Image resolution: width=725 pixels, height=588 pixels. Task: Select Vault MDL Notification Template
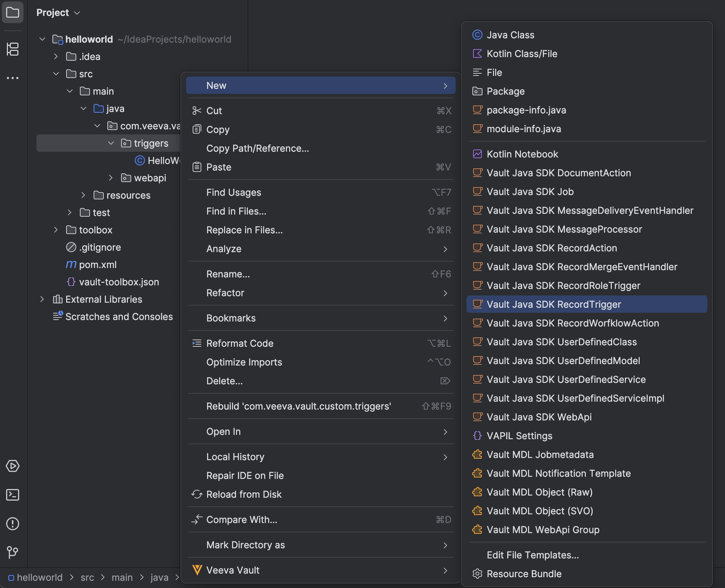587,473
